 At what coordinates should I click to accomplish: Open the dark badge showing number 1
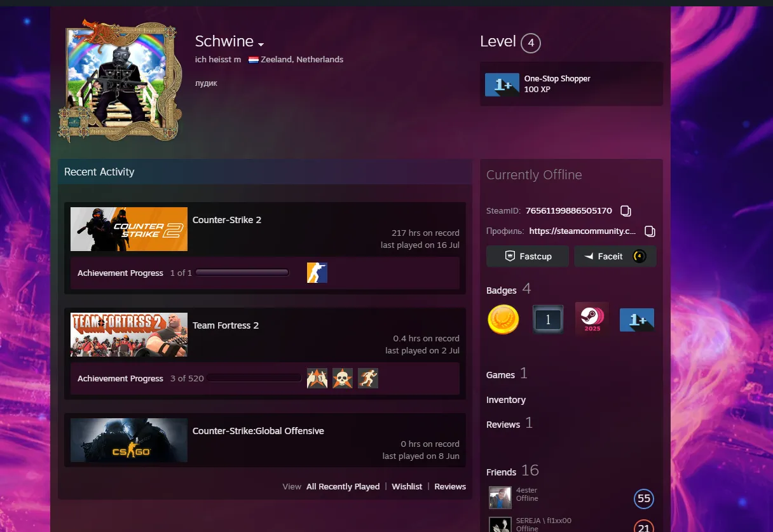[548, 319]
